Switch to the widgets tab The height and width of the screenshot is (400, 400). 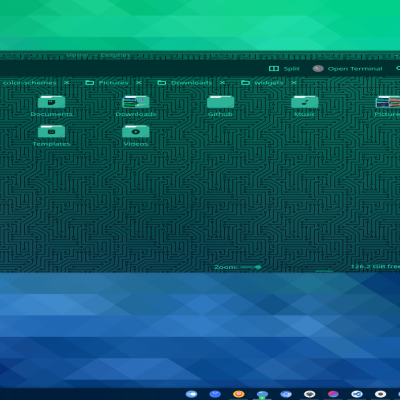(262, 83)
